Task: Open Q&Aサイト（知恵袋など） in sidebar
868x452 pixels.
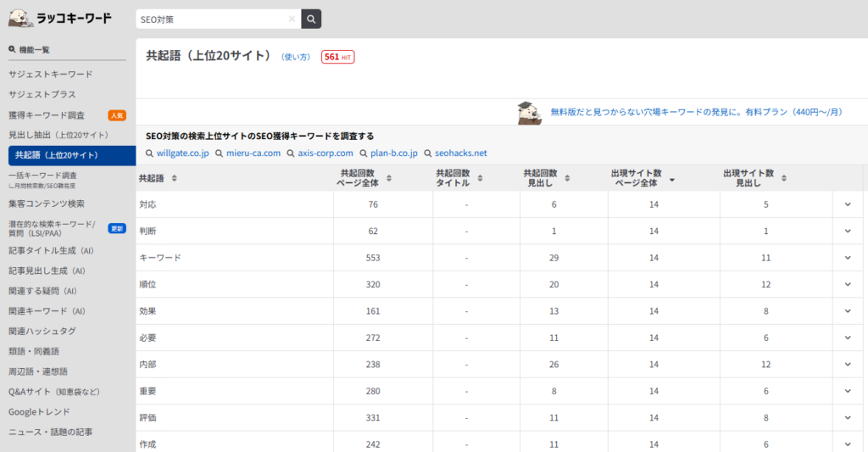Action: 54,392
